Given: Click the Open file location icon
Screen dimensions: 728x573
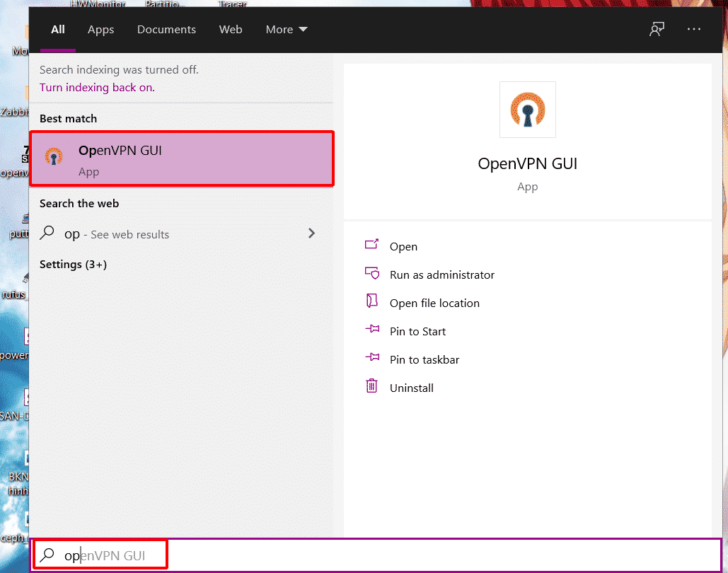Looking at the screenshot, I should pyautogui.click(x=372, y=302).
